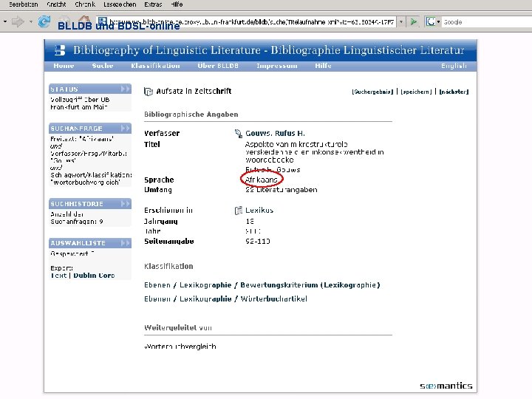This screenshot has height=399, width=532.
Task: Open the forward history dropdown arrow
Action: coord(30,21)
